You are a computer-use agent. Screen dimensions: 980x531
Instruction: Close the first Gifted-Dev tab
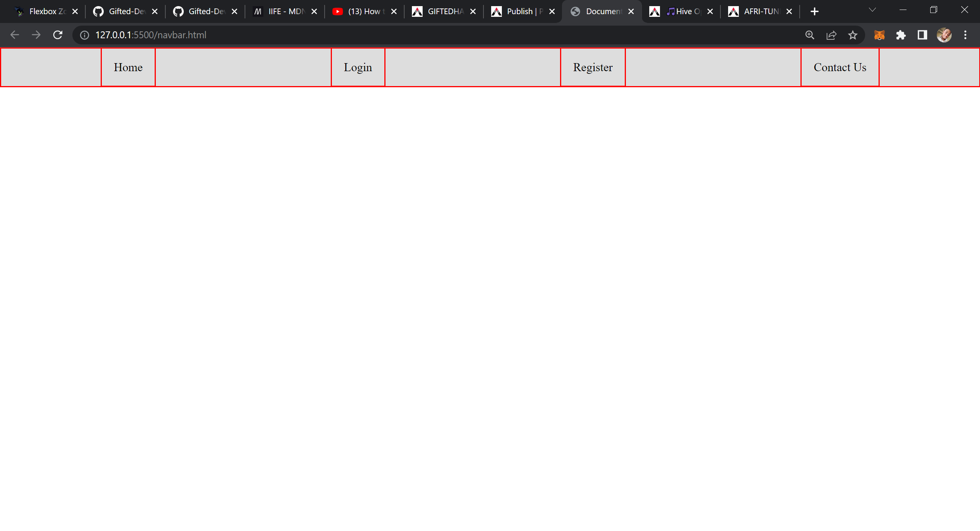click(x=155, y=11)
